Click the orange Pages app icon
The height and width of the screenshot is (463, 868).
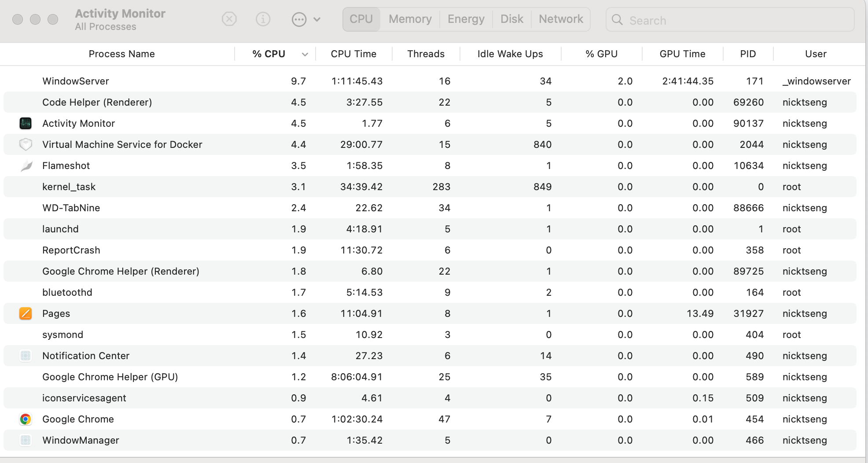[26, 313]
